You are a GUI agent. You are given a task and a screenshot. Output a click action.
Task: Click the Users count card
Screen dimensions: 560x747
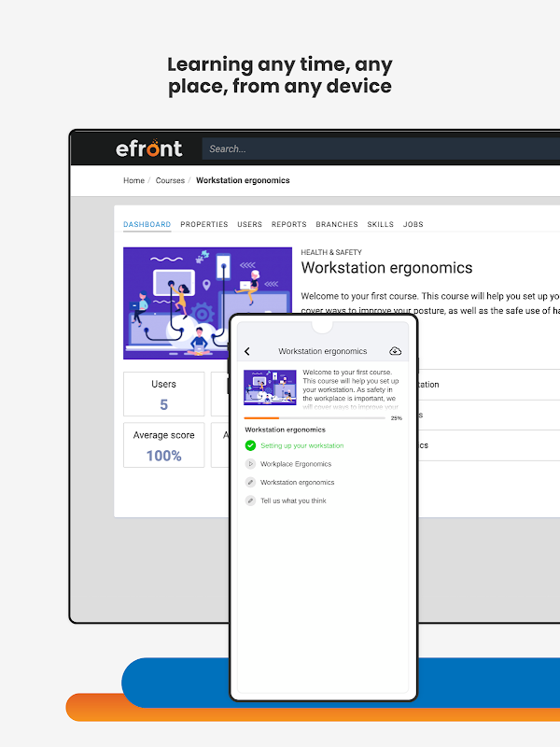click(164, 394)
